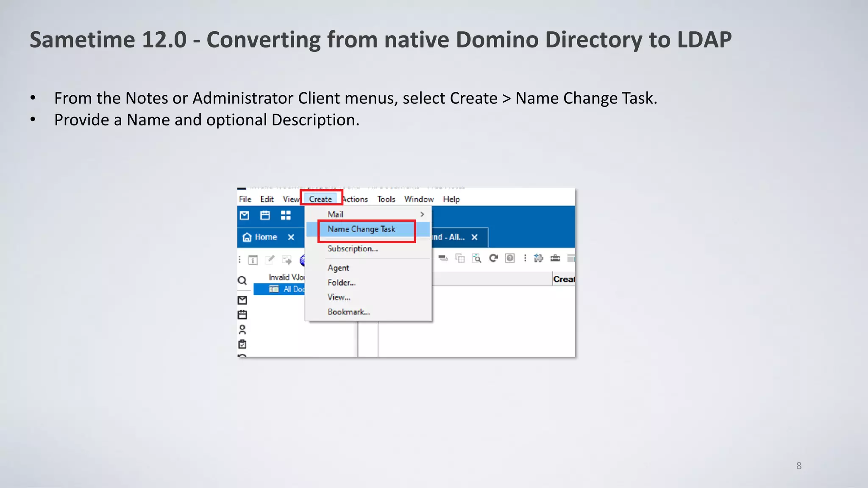Choose View... from the Create dropdown

[x=368, y=297]
